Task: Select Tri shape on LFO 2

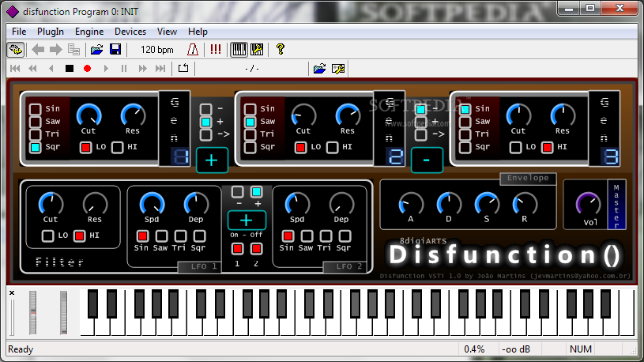Action: (326, 236)
